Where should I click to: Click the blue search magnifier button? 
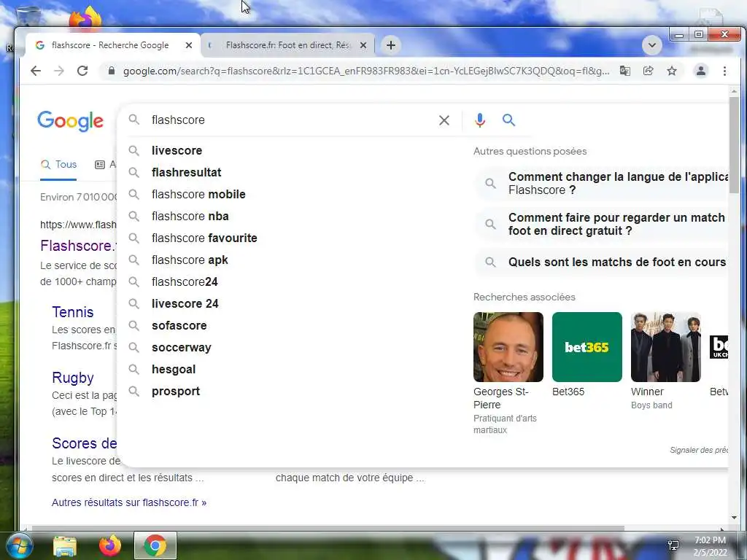[508, 120]
